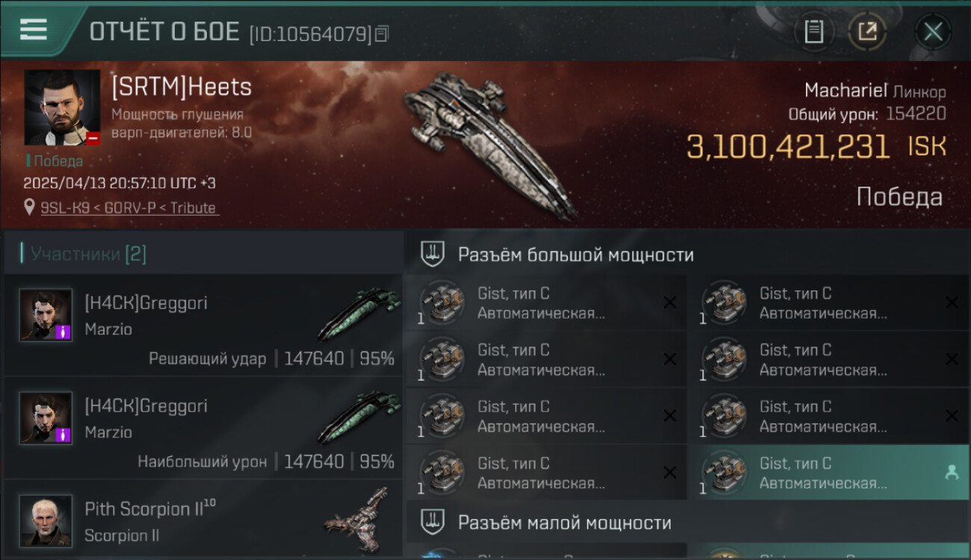Viewport: 971px width, 560px height.
Task: Click the first Gist тип C autocannon icon
Action: (x=441, y=302)
